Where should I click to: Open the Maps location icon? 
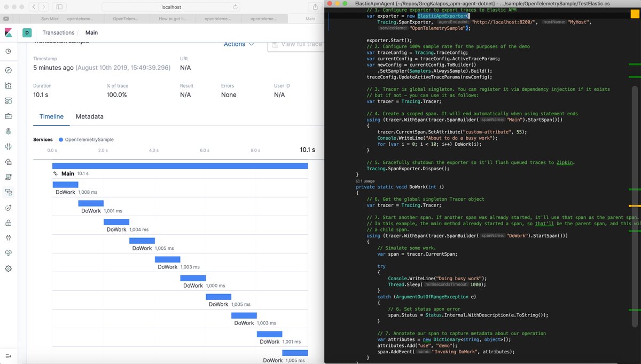pos(7,131)
